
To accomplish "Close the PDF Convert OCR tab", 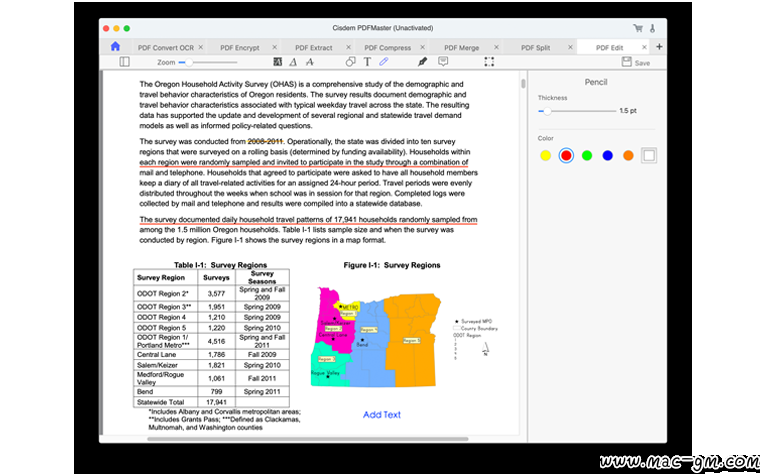I will (201, 47).
